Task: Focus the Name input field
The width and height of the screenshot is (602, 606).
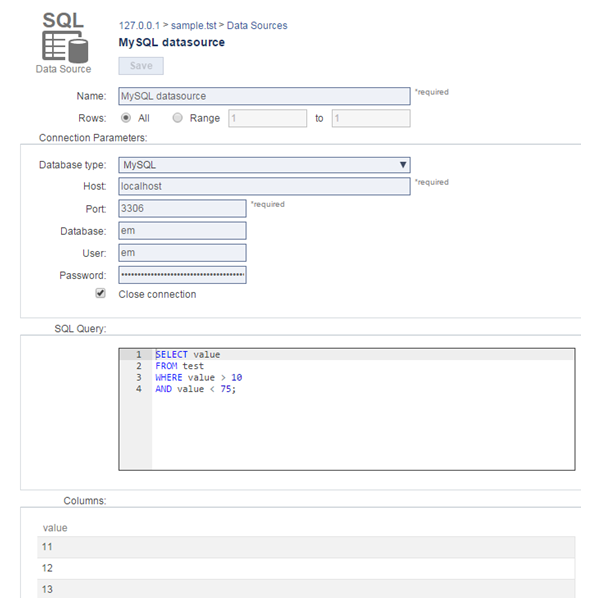Action: coord(264,96)
